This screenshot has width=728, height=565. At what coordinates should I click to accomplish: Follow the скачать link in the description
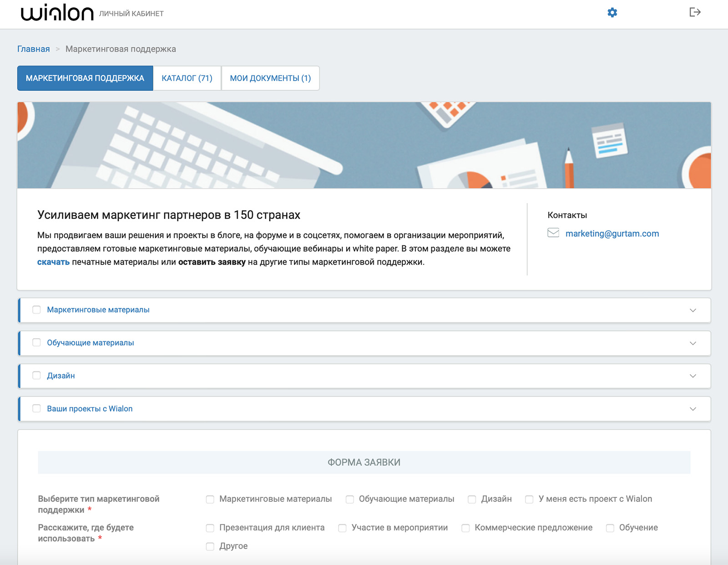pos(53,262)
